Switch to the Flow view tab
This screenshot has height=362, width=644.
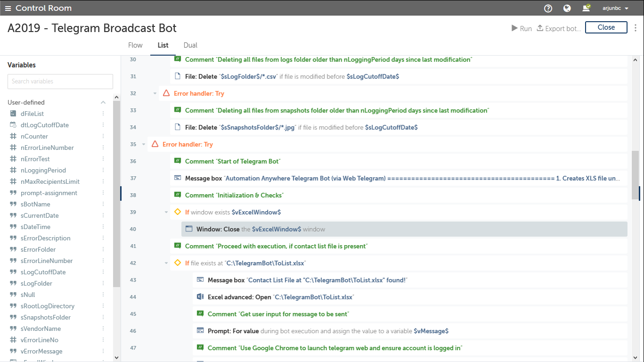pyautogui.click(x=135, y=45)
